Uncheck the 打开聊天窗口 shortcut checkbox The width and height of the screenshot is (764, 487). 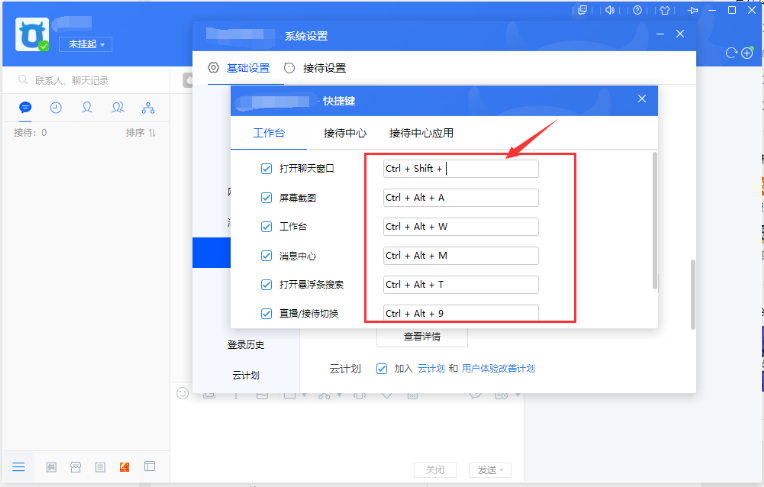tap(267, 169)
